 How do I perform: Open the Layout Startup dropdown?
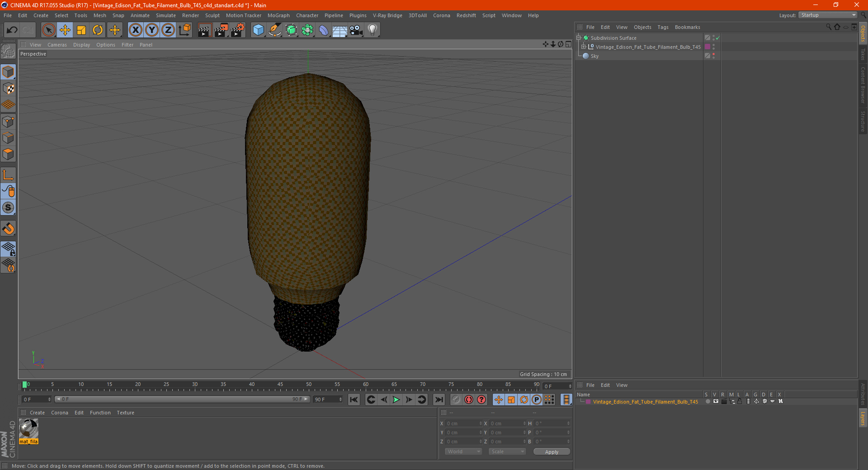pos(828,15)
